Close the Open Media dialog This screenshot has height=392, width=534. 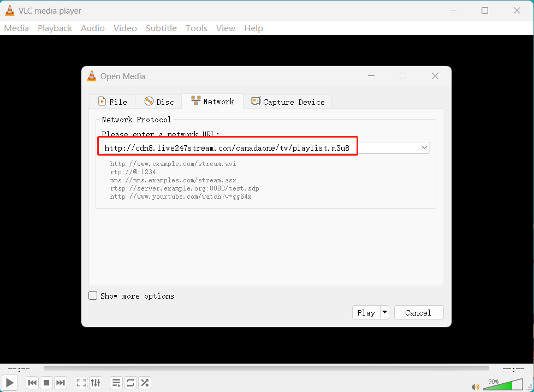435,76
